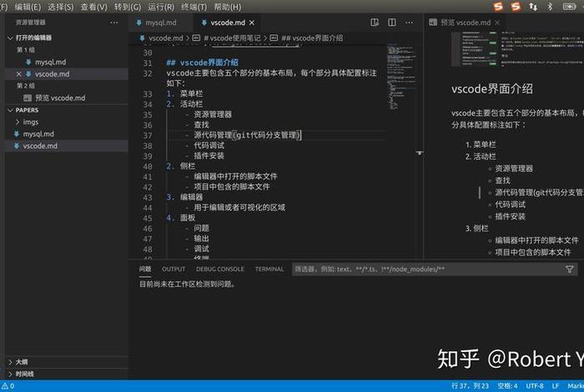Viewport: 584px width, 392px height.
Task: Click the filter funnel icon
Action: 570,269
